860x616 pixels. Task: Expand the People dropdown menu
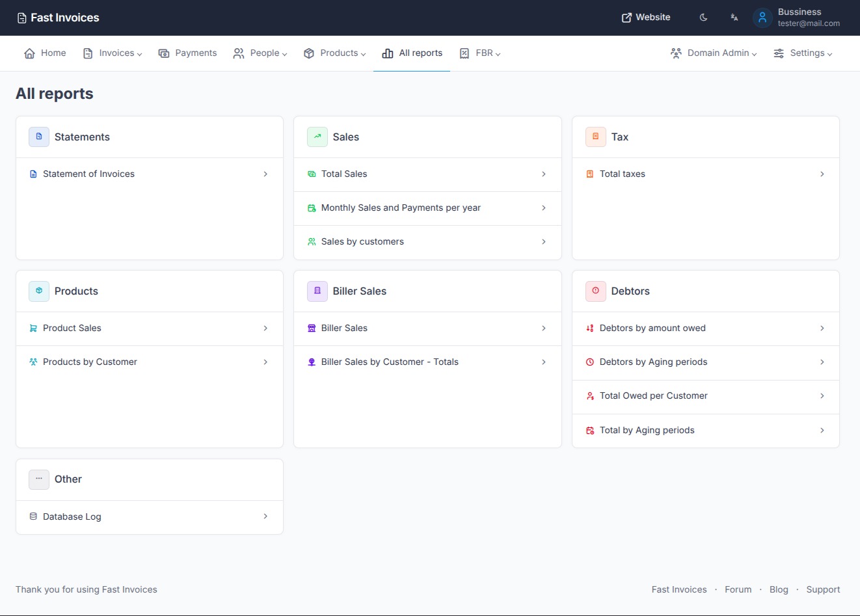(x=260, y=53)
